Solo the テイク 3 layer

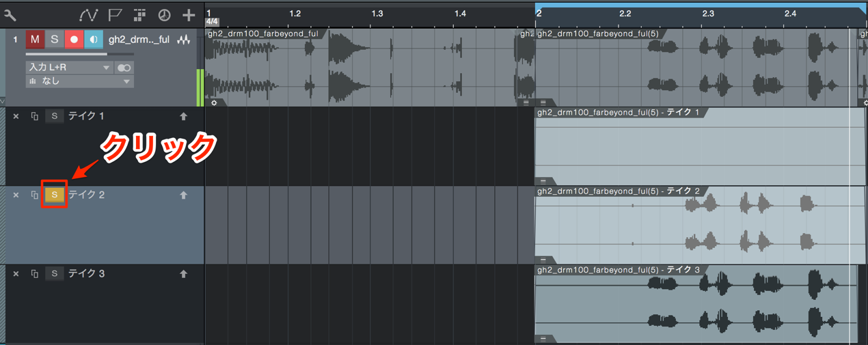pos(55,274)
